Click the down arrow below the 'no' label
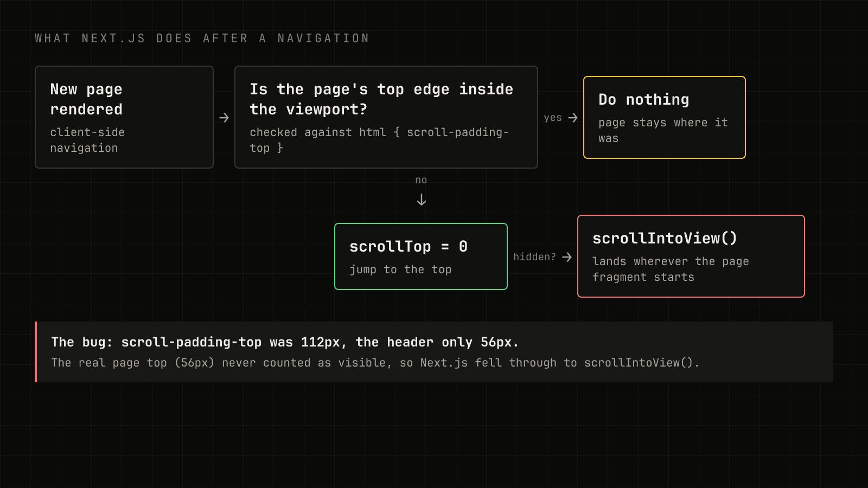868x488 pixels. click(x=422, y=200)
